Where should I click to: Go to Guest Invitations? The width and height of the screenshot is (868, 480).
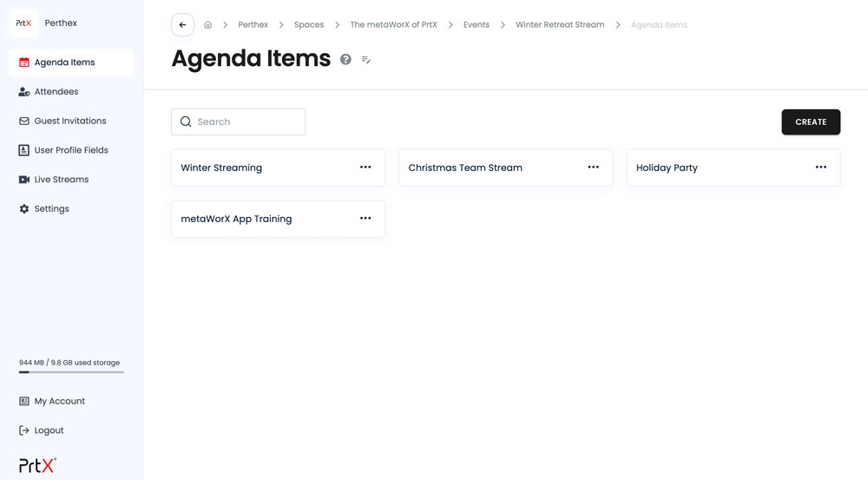tap(69, 121)
